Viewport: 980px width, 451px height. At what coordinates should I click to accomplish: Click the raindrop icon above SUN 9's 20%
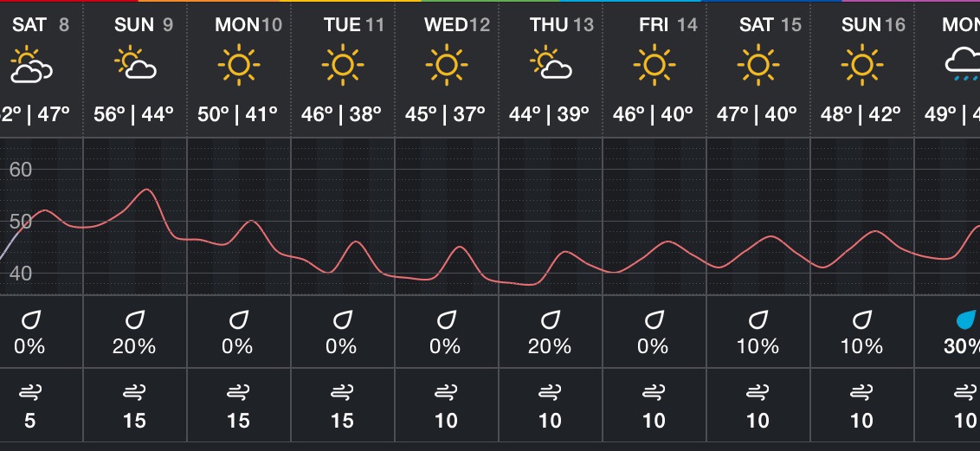coord(134,321)
